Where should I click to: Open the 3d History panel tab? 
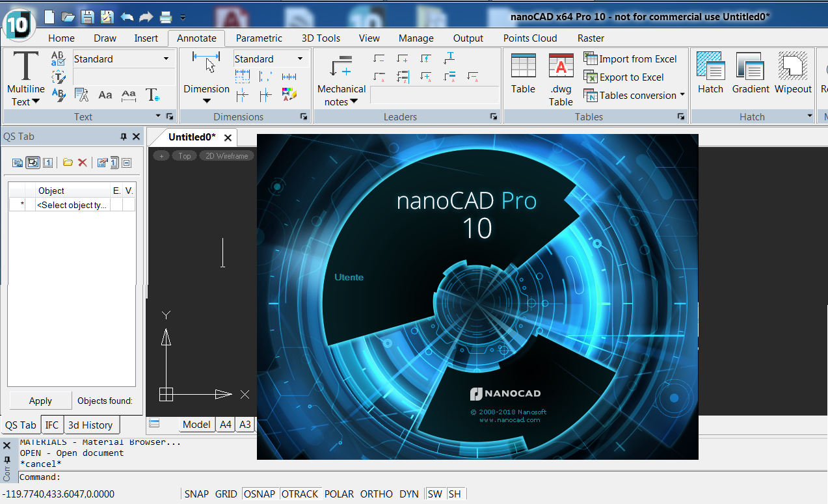(91, 425)
